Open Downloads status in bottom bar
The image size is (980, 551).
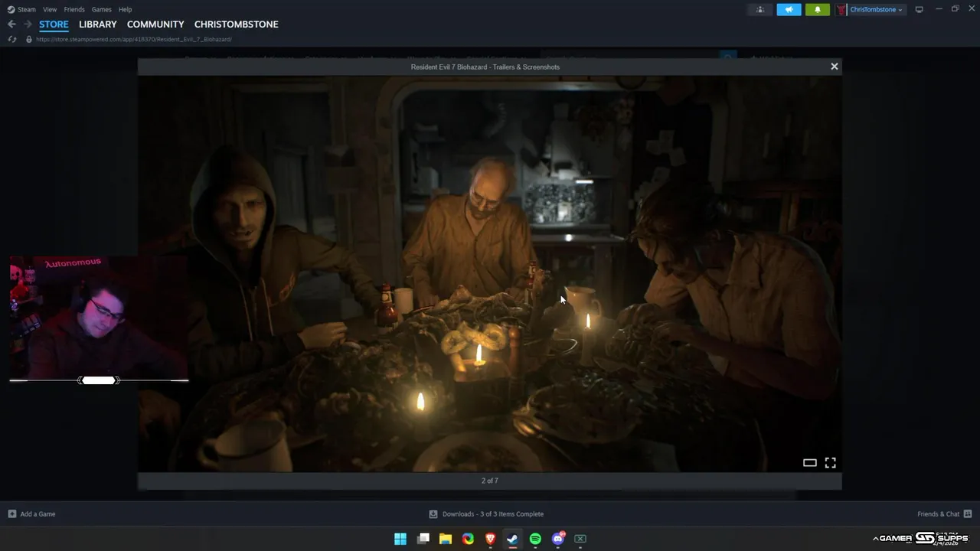coord(486,514)
